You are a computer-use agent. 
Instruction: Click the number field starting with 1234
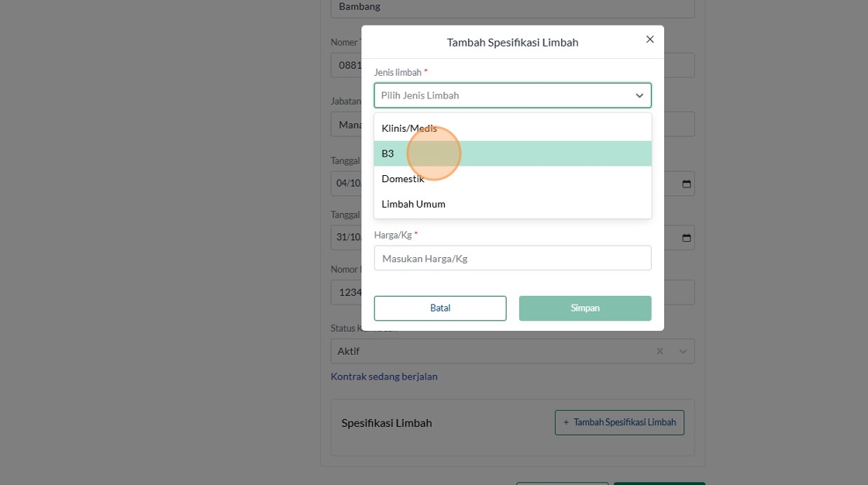click(x=346, y=293)
